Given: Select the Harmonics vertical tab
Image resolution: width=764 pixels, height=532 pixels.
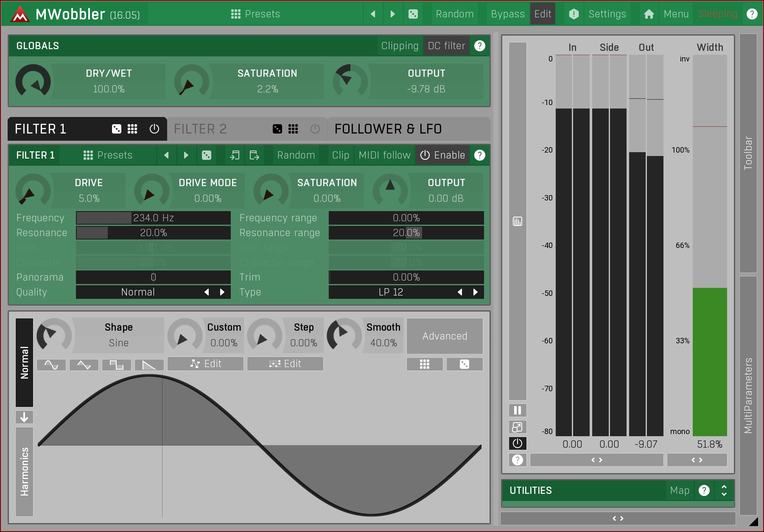Looking at the screenshot, I should (x=24, y=471).
